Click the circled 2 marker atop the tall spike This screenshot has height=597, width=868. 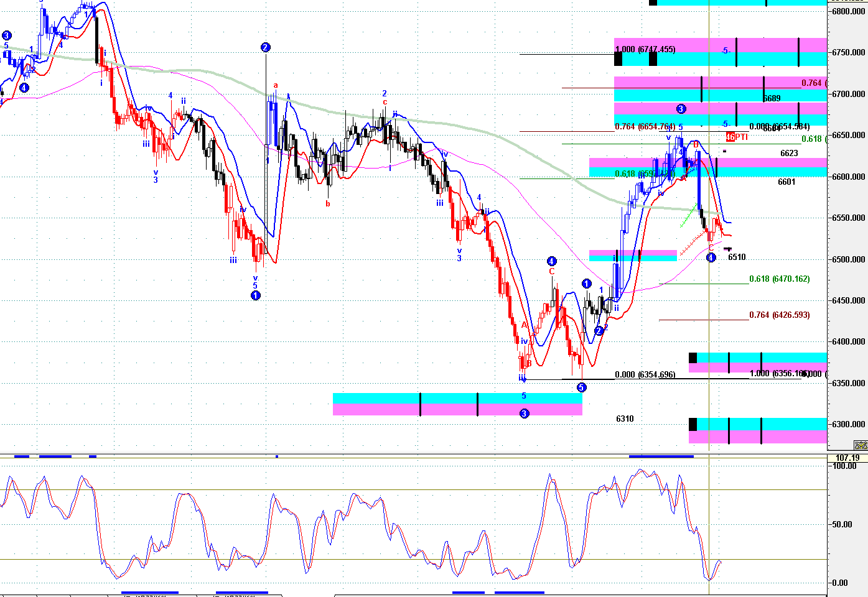(266, 47)
